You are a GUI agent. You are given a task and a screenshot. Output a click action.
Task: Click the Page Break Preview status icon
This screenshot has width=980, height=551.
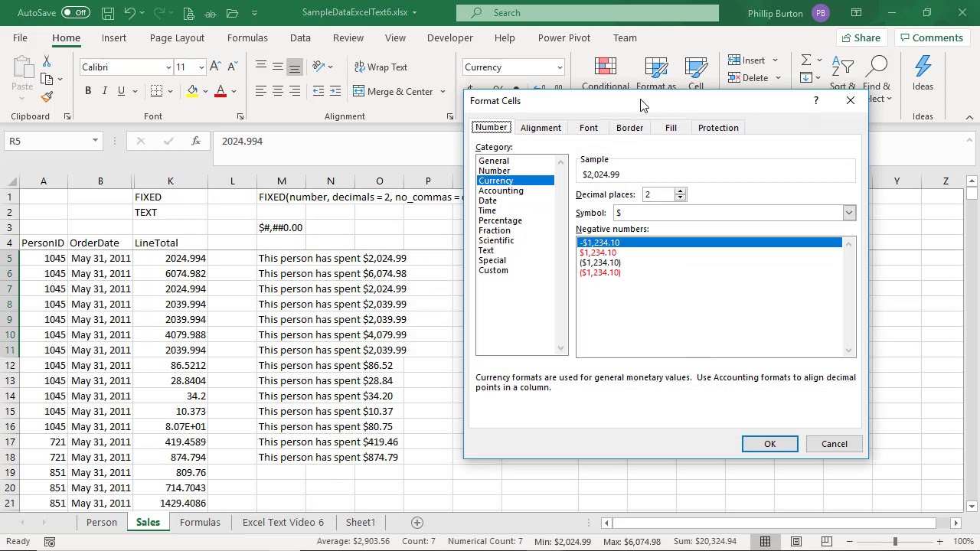[826, 542]
